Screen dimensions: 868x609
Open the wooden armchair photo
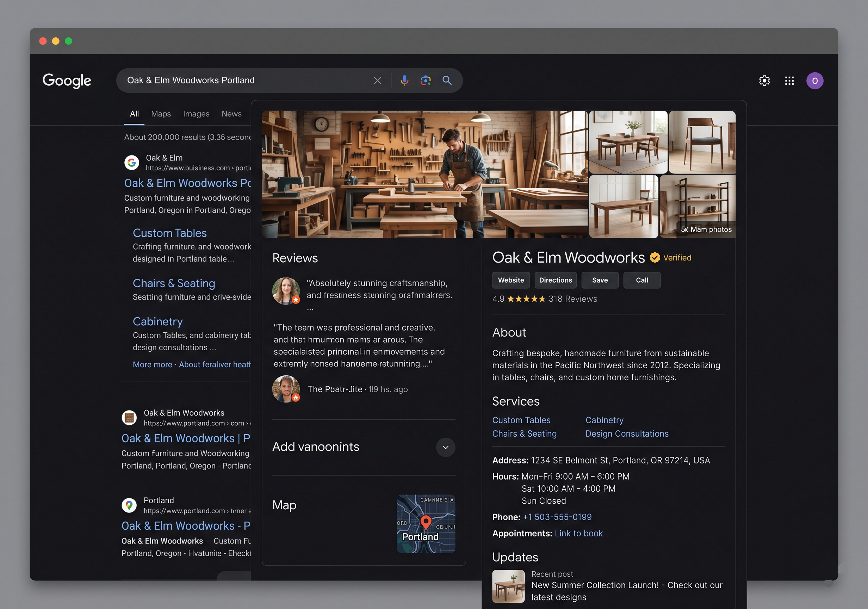pos(702,142)
